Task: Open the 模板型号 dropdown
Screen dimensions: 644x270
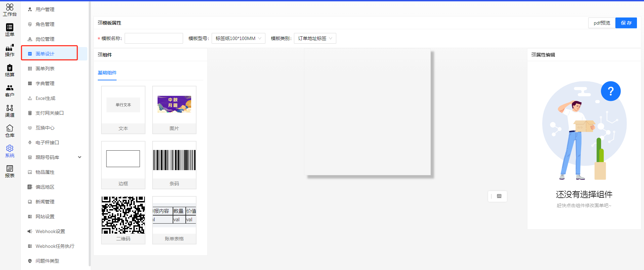Action: tap(238, 38)
